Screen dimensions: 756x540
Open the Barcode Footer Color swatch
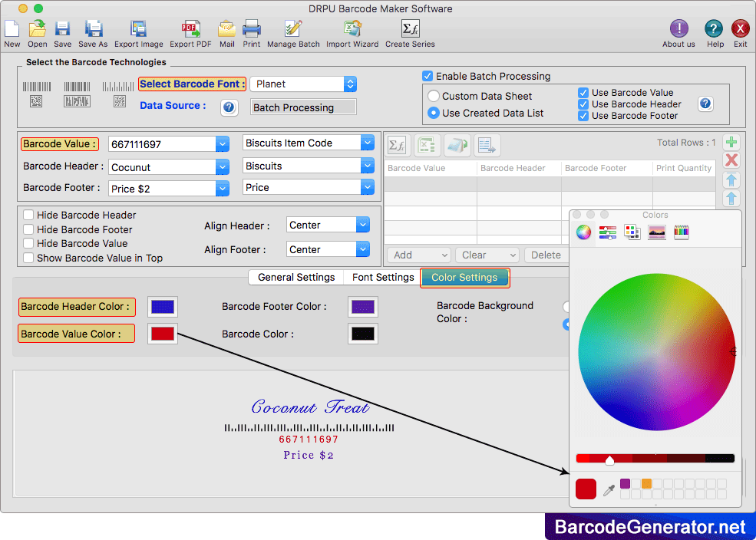tap(362, 307)
